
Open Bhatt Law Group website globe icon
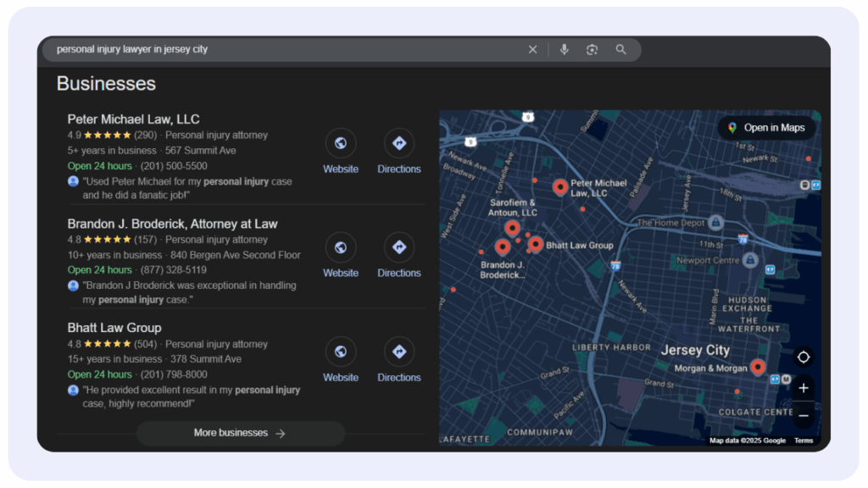[x=341, y=352]
